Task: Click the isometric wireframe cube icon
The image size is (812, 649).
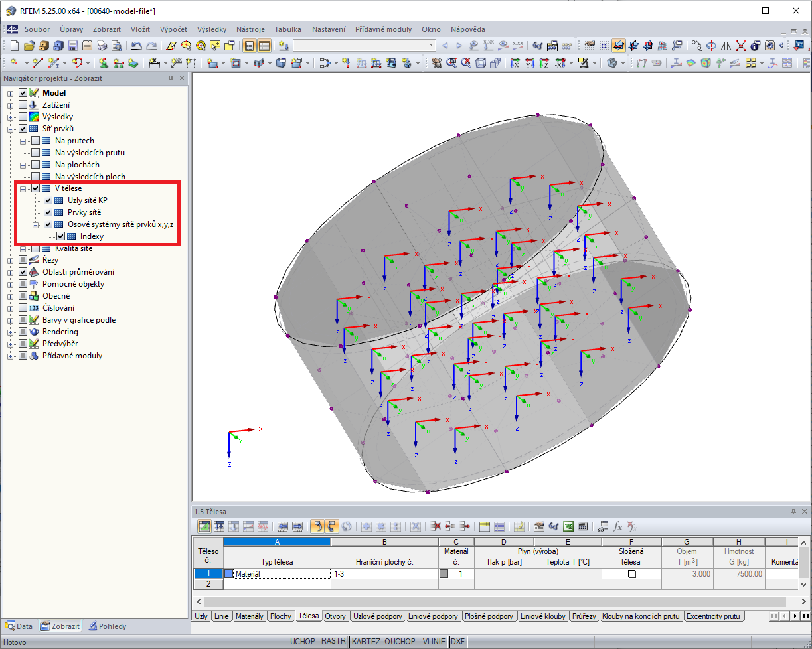Action: point(481,63)
